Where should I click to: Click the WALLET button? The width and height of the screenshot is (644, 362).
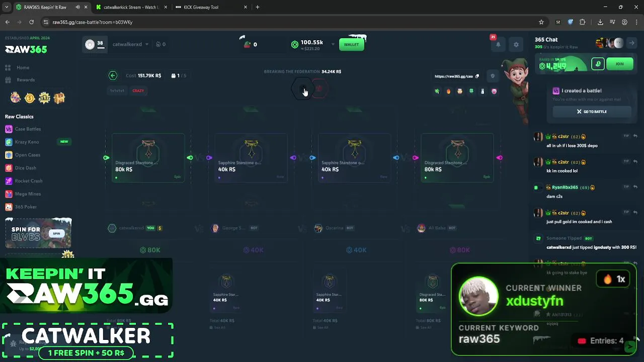351,44
